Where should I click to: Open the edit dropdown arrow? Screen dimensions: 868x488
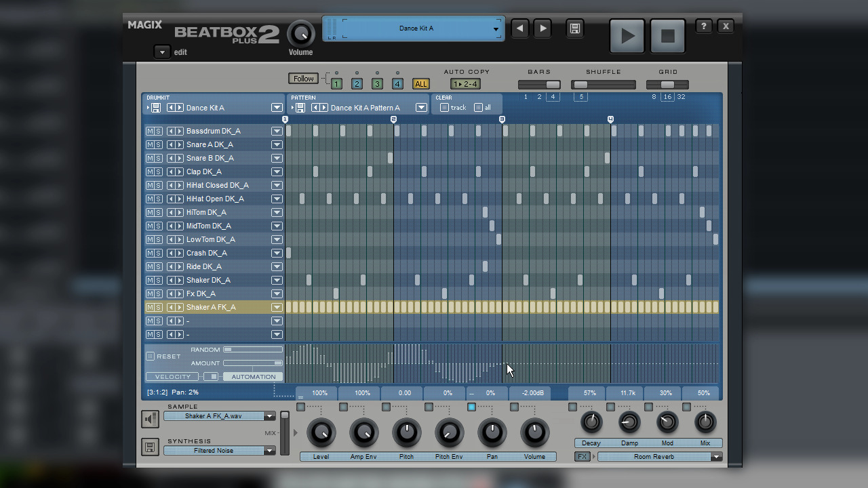[162, 52]
